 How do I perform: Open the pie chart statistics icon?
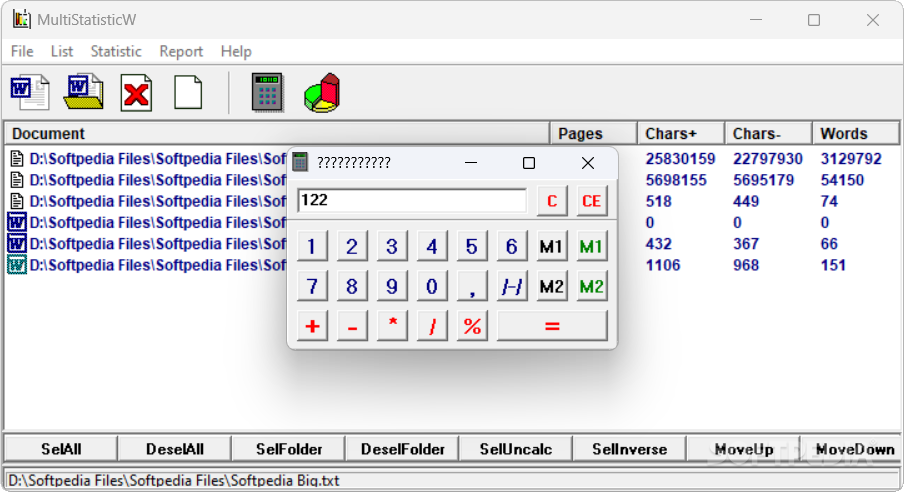point(322,92)
